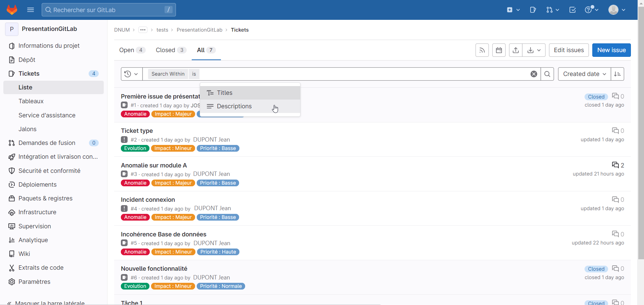This screenshot has width=644, height=305.
Task: Toggle sort direction button
Action: pyautogui.click(x=617, y=74)
